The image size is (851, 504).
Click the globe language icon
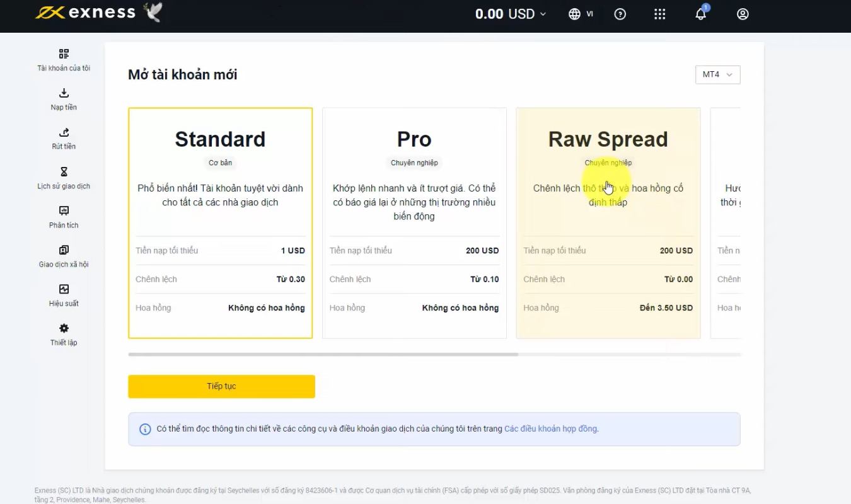(574, 14)
